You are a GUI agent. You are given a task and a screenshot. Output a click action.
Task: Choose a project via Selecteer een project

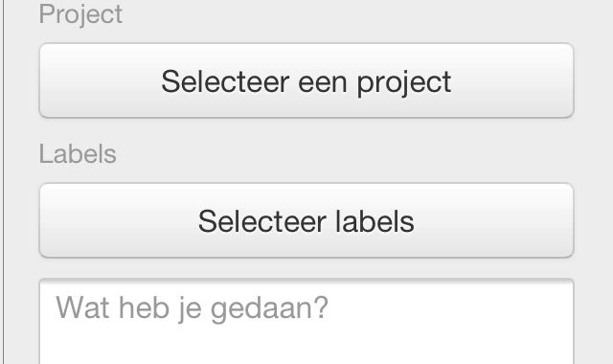(x=306, y=80)
